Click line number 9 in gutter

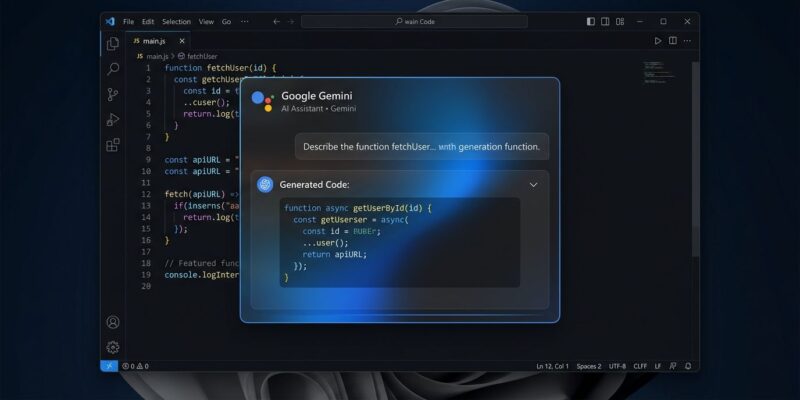pos(147,160)
